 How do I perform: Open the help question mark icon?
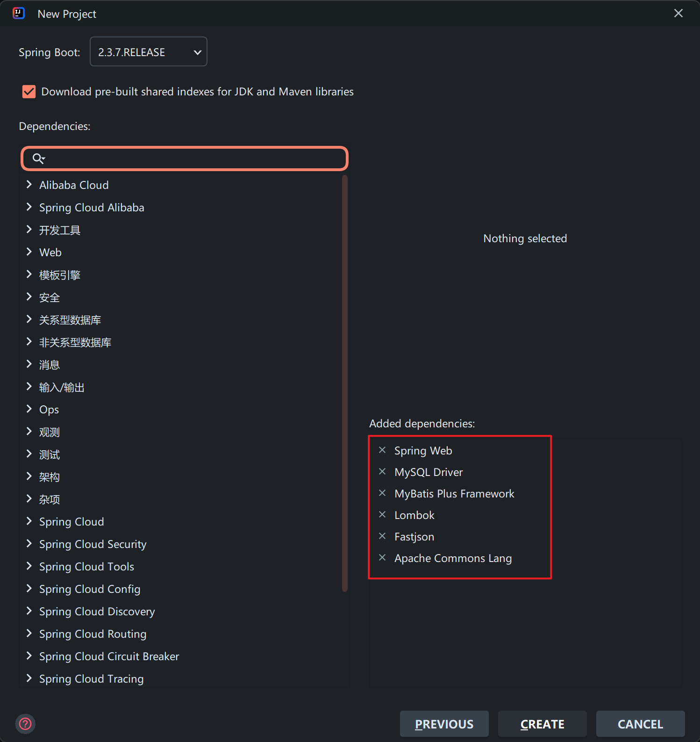point(25,724)
